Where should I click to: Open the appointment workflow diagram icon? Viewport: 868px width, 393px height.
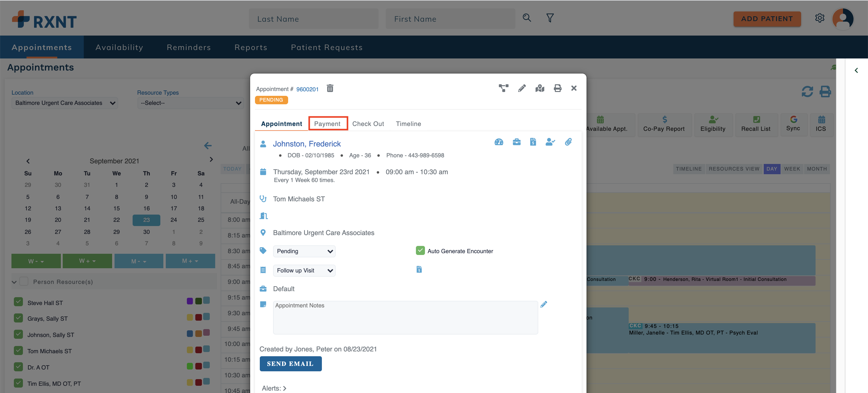[x=503, y=88]
